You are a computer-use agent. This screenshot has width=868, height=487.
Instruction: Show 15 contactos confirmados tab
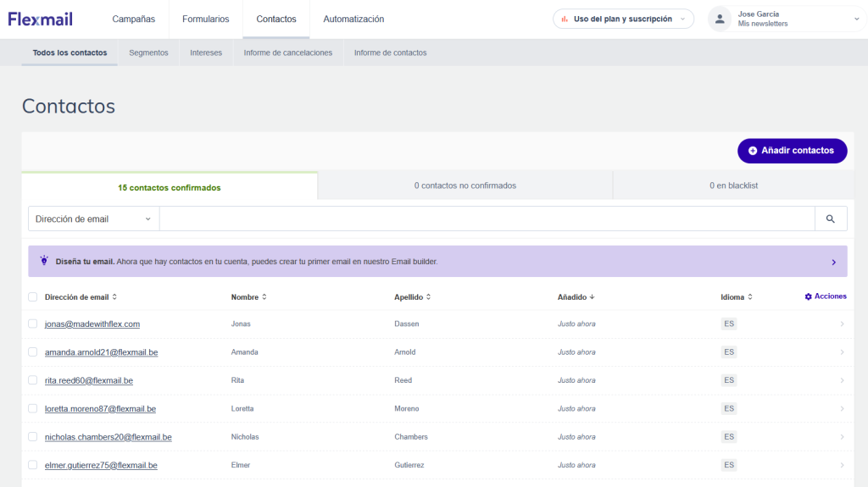click(170, 186)
